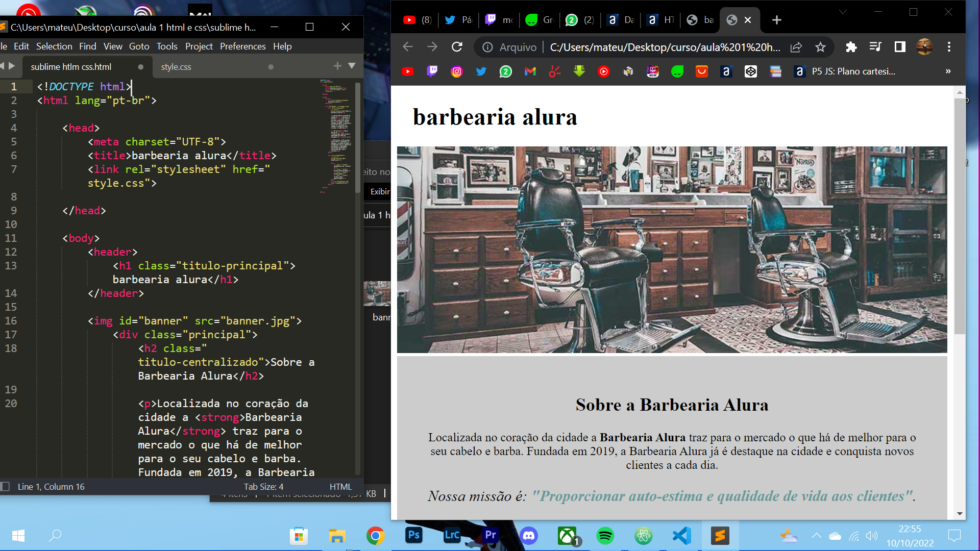Click the Lightroom icon in taskbar
Screen dimensions: 980x551
(452, 535)
